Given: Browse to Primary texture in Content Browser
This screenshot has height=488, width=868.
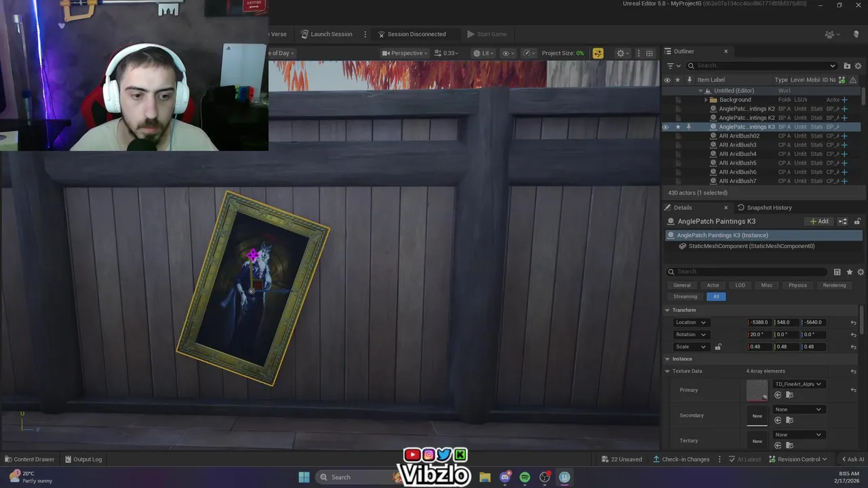Looking at the screenshot, I should pyautogui.click(x=789, y=395).
